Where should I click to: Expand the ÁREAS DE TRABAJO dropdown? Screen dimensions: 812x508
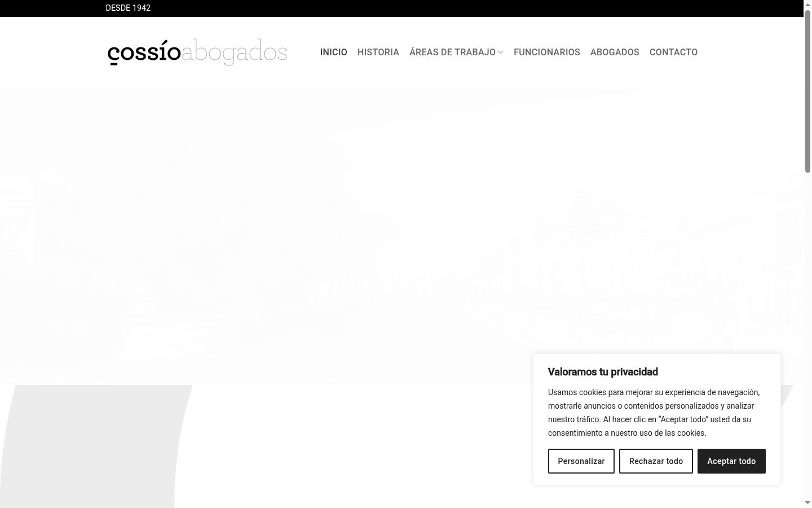[456, 52]
